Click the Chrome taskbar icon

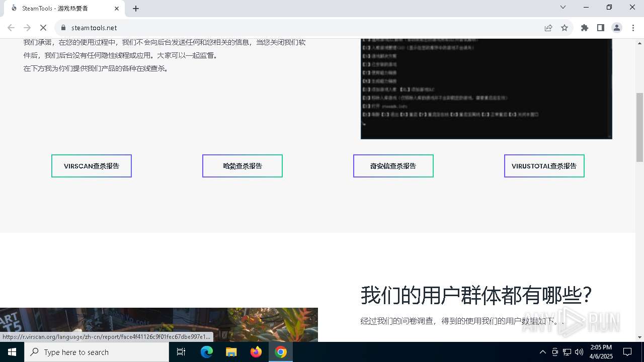tap(281, 352)
